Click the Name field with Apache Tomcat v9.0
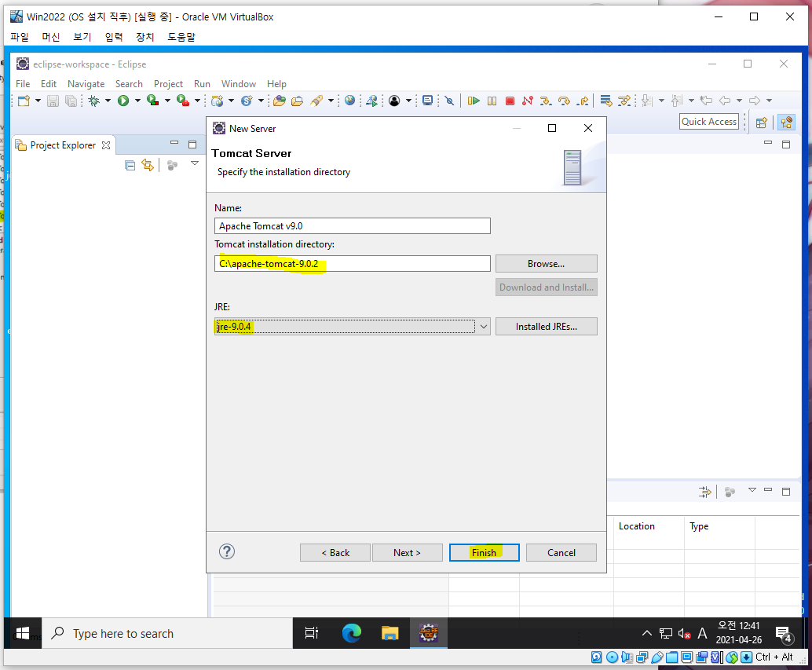Viewport: 812px width, 670px height. (x=352, y=225)
